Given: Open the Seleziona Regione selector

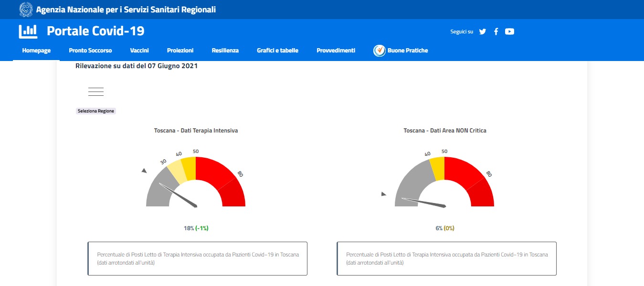Looking at the screenshot, I should tap(96, 111).
